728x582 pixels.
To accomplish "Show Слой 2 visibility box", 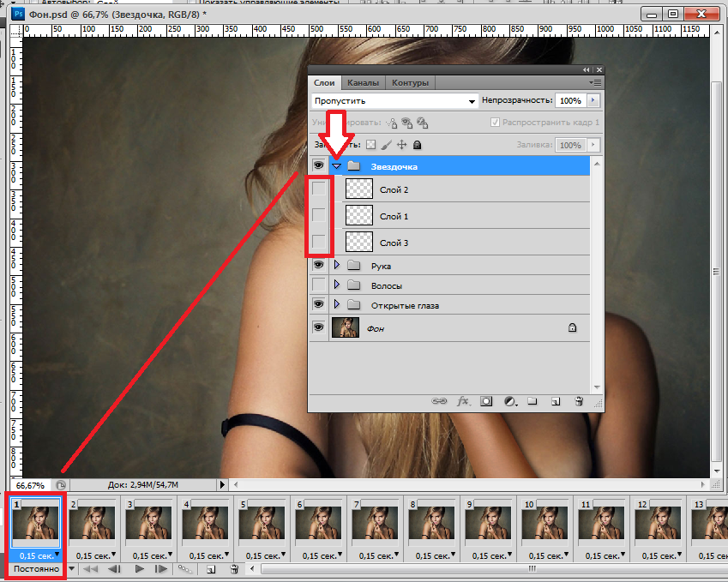I will tap(319, 189).
